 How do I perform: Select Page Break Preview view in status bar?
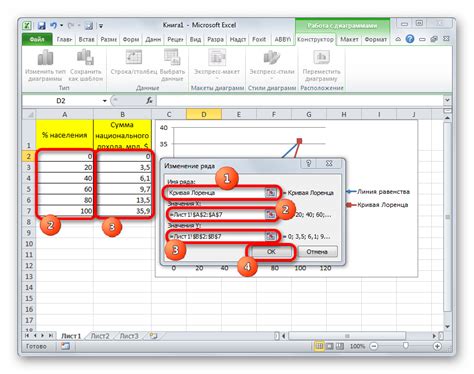tap(340, 346)
